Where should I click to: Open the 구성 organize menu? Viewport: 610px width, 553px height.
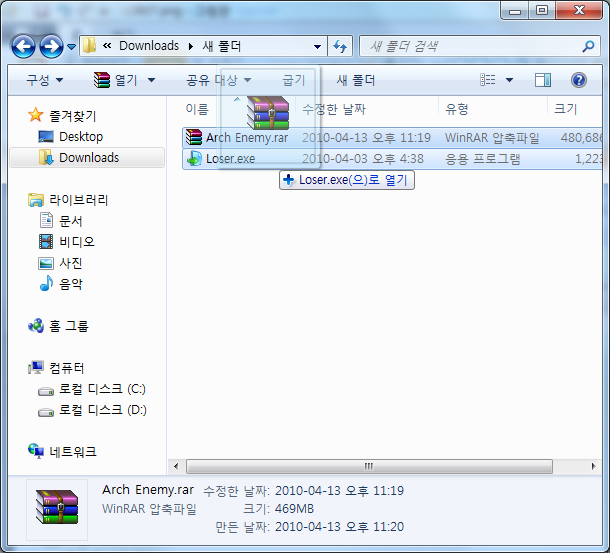(44, 80)
